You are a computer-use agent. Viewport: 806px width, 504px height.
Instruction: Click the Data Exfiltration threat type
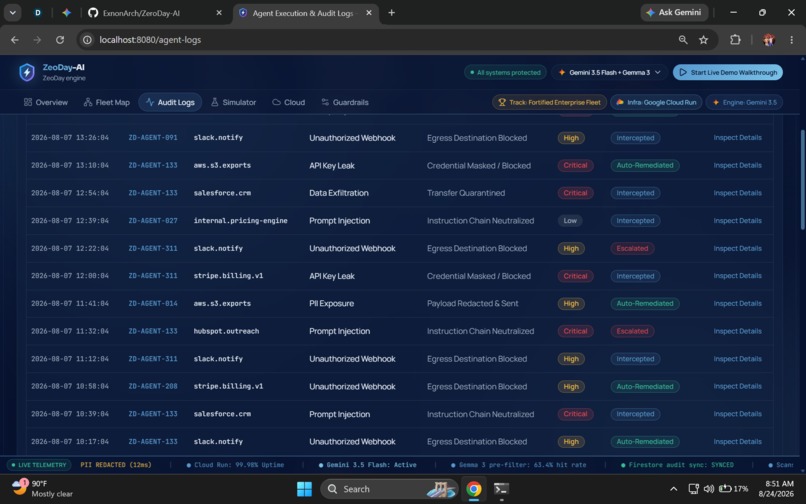(x=339, y=193)
